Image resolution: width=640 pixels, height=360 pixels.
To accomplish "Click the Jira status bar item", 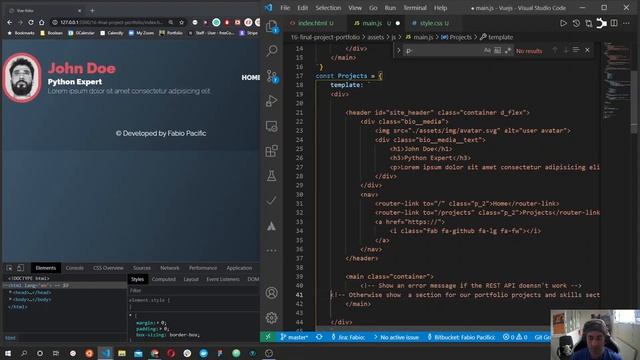I will pos(348,337).
